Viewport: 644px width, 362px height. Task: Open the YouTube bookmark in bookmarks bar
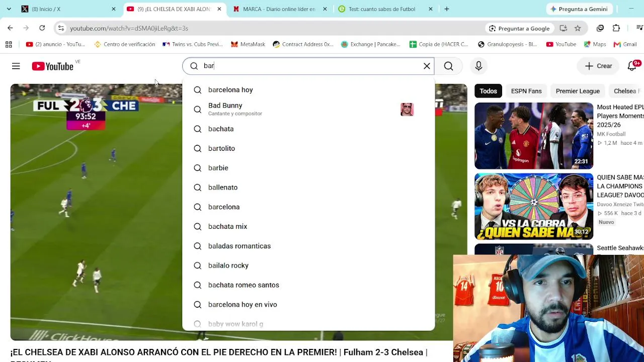(x=561, y=44)
